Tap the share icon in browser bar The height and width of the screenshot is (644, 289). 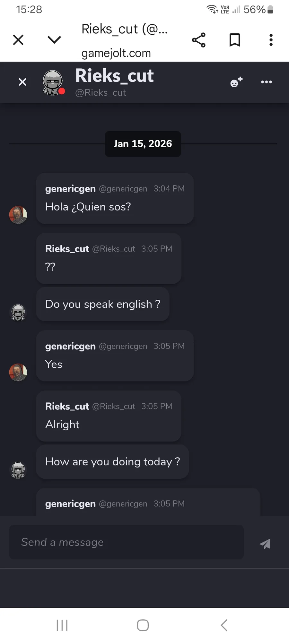pos(199,40)
